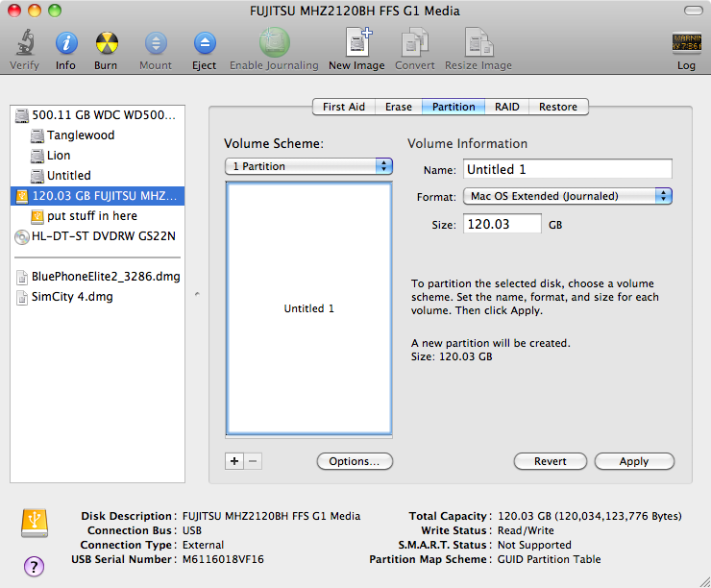
Task: Click the Burn disc icon
Action: (107, 43)
